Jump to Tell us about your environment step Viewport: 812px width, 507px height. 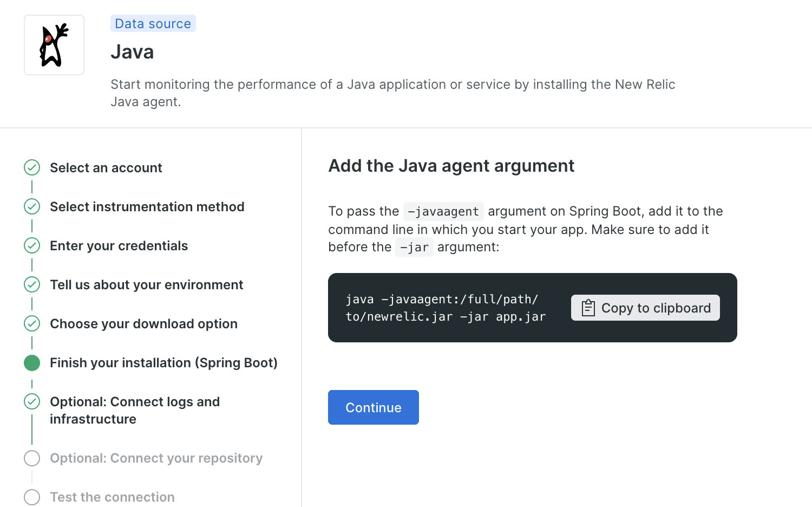147,285
